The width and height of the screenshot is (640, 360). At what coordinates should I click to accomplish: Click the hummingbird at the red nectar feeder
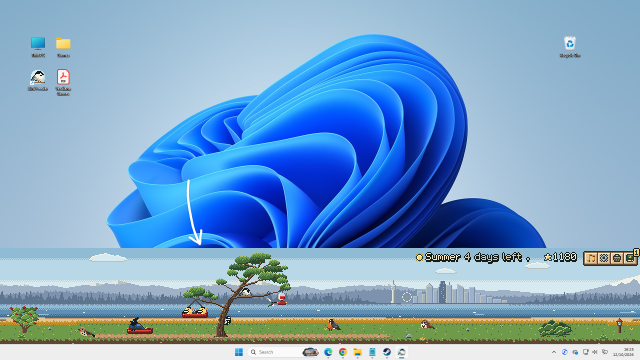tap(272, 302)
